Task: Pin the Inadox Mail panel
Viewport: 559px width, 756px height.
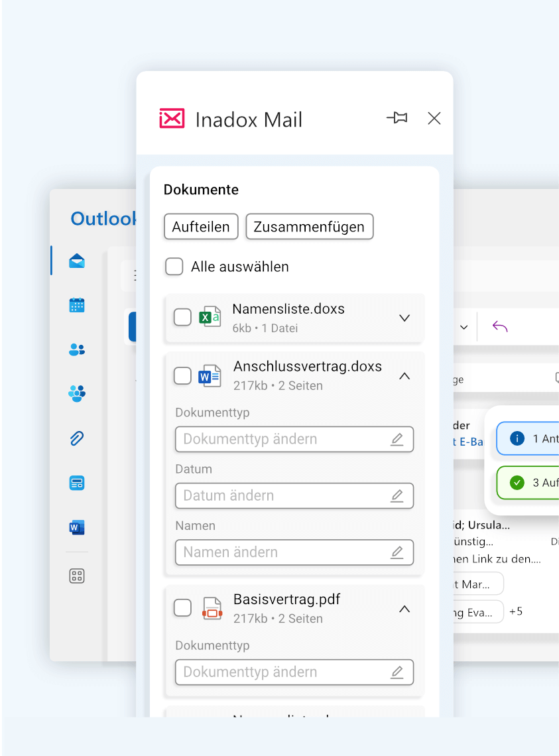Action: (x=397, y=117)
